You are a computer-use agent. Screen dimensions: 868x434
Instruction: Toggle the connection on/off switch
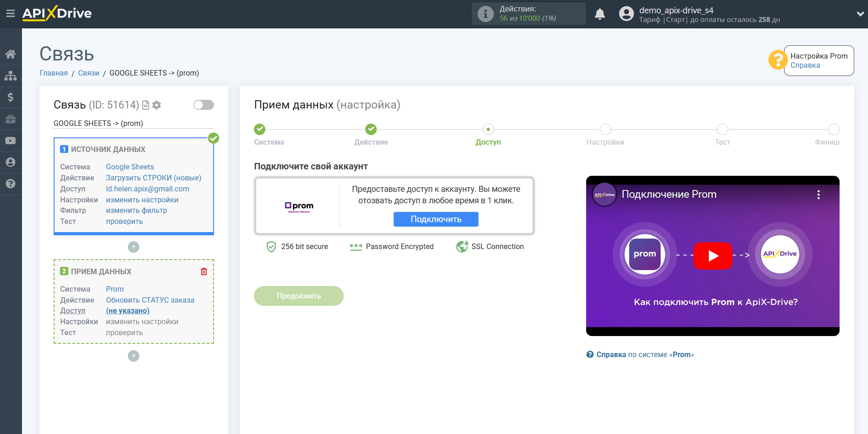[203, 105]
